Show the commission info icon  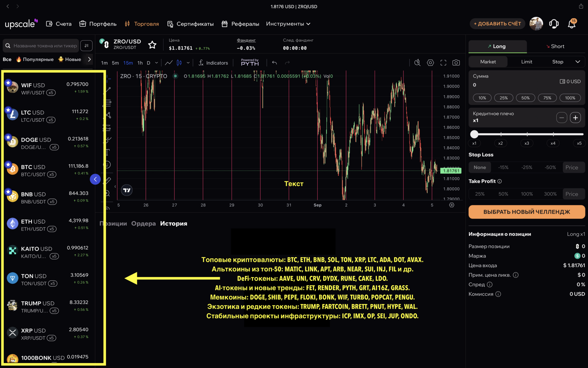coord(498,294)
